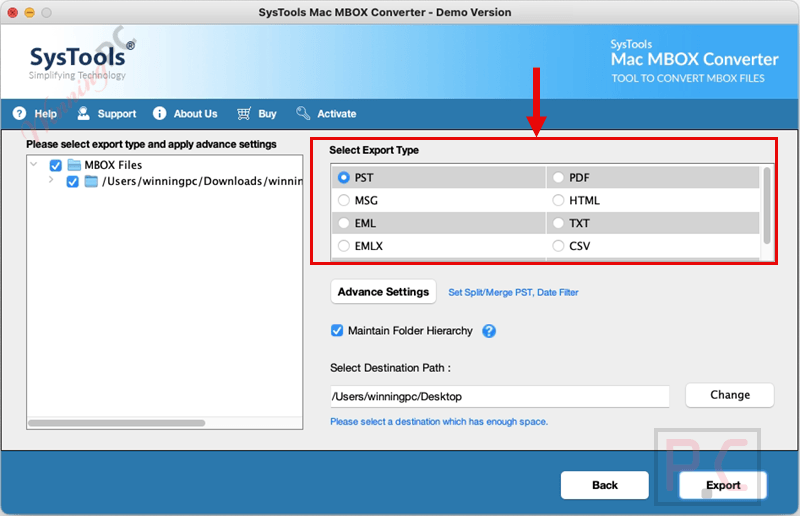Select the EML export type
Viewport: 800px width, 516px height.
[344, 223]
